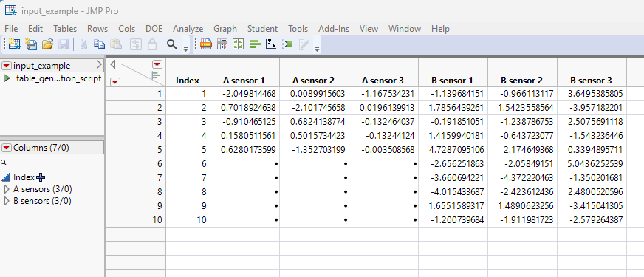Image resolution: width=644 pixels, height=277 pixels.
Task: Launch Fit Y by X icon
Action: 271,44
